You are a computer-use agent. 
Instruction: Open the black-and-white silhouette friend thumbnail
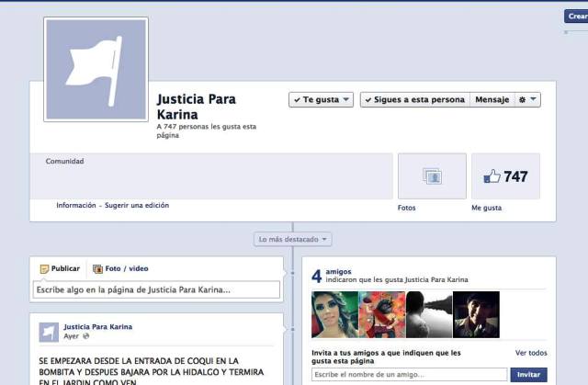(429, 314)
